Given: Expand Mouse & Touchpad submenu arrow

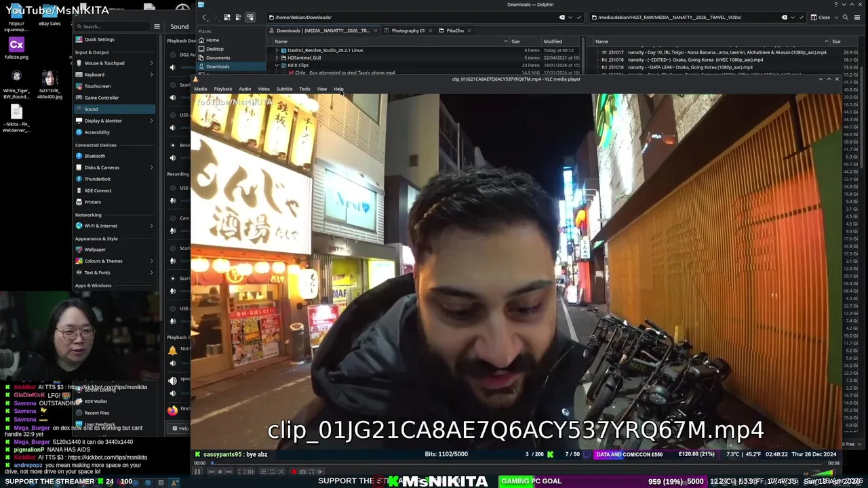Looking at the screenshot, I should [151, 63].
